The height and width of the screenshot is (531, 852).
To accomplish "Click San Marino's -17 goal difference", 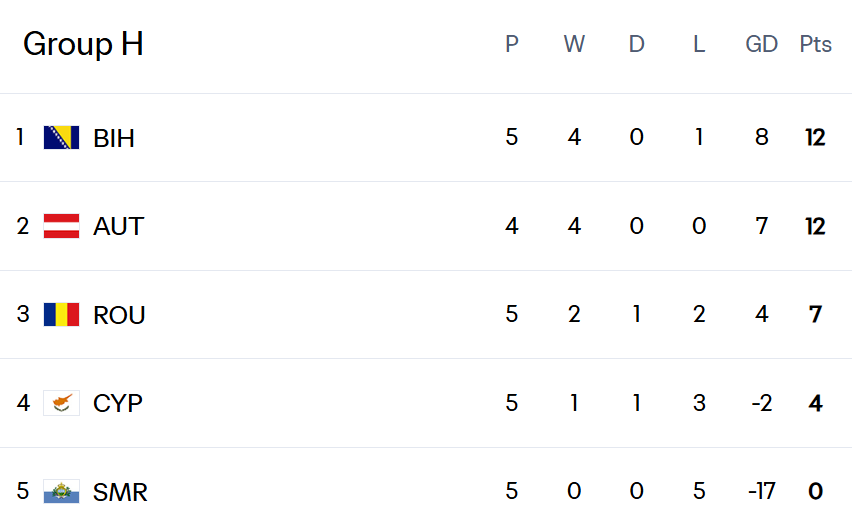I will [761, 491].
